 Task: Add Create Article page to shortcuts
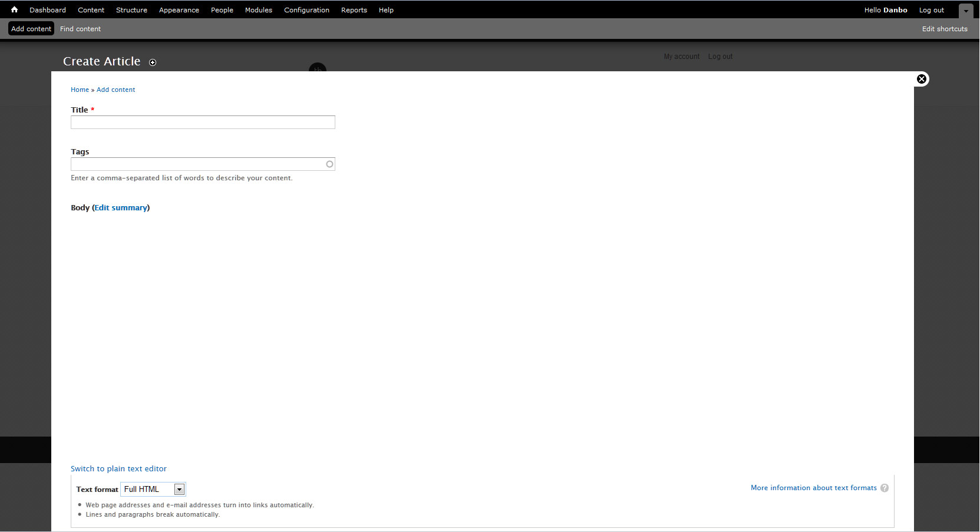(153, 62)
